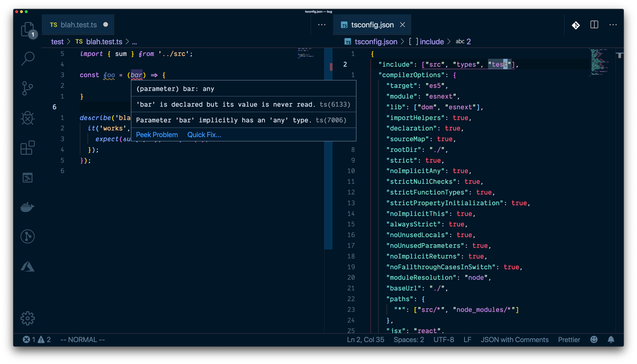Select the JSON with Comments language mode
Viewport: 637px width, 364px height.
click(515, 339)
